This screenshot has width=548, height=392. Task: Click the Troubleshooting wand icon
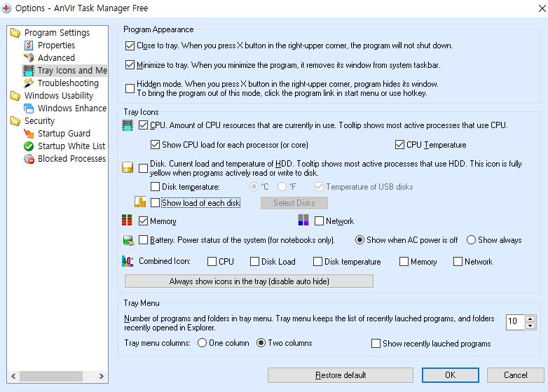(x=29, y=83)
